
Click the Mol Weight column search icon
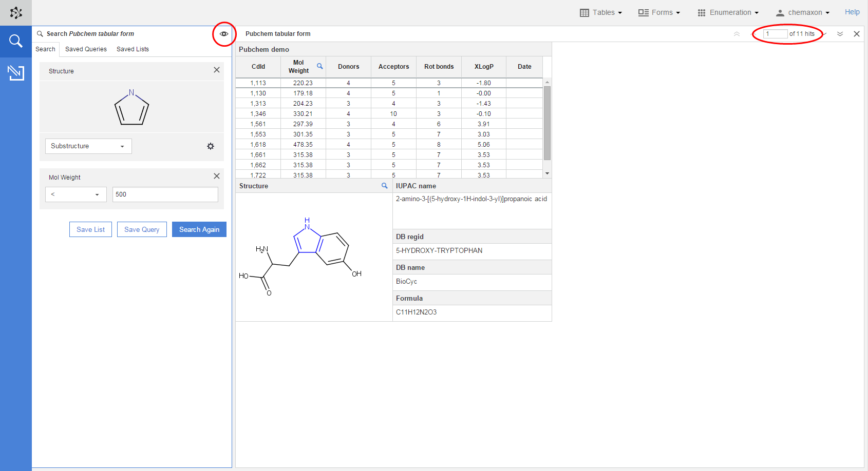(x=319, y=66)
